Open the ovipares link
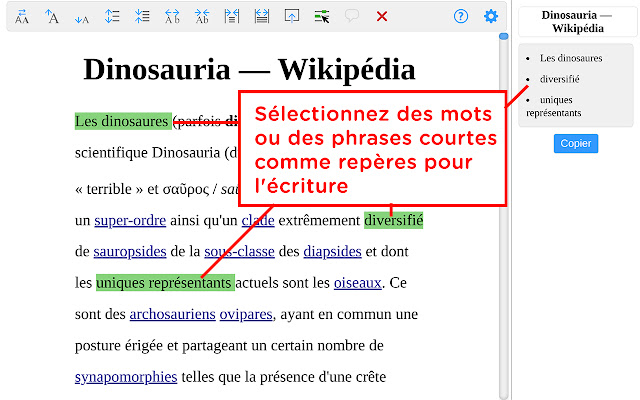This screenshot has width=640, height=400. coord(246,314)
